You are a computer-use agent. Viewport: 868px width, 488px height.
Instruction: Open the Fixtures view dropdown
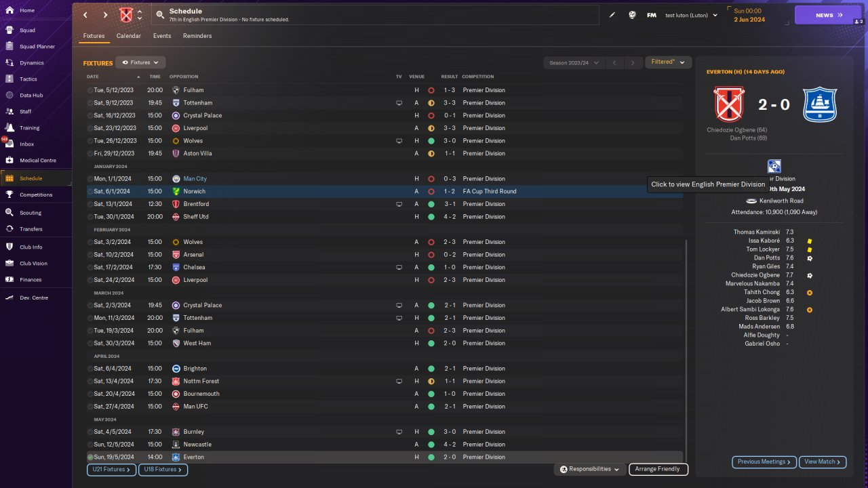coord(140,62)
